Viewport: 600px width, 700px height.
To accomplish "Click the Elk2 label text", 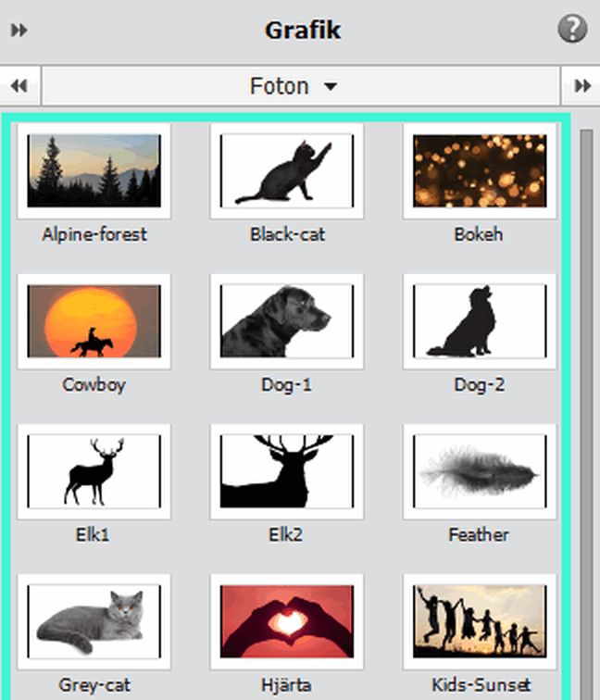I will 286,535.
